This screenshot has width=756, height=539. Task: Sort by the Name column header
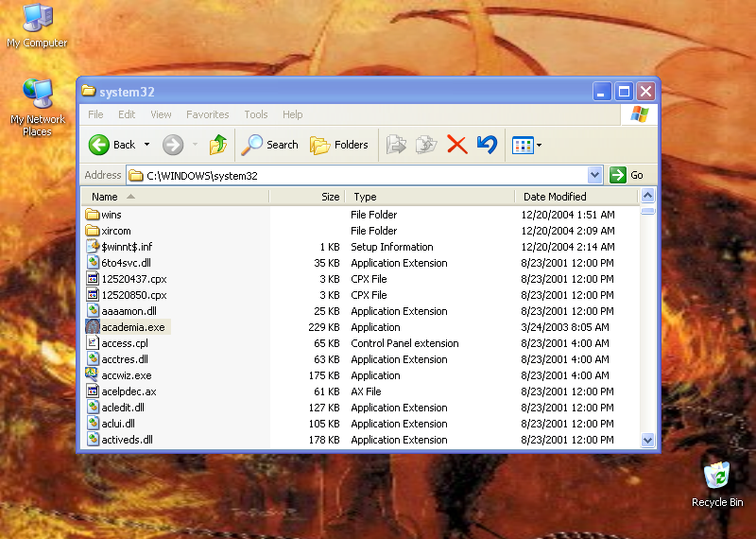point(175,197)
